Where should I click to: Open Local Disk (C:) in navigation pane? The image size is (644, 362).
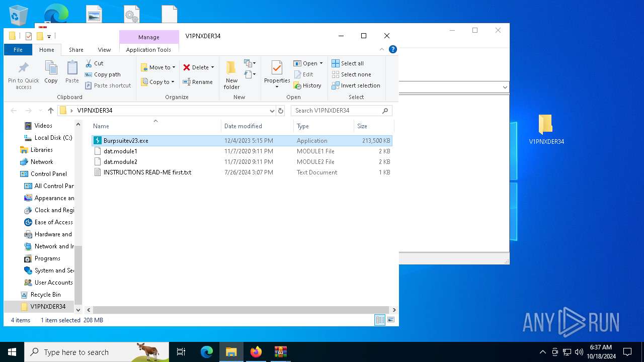point(48,138)
